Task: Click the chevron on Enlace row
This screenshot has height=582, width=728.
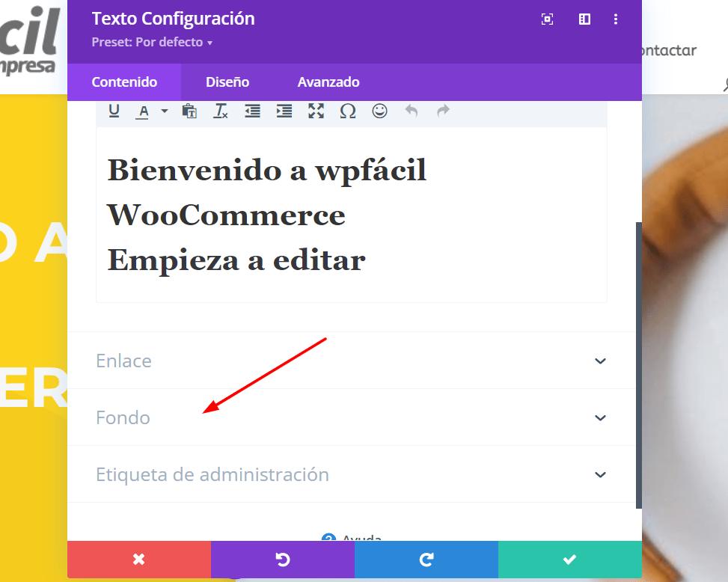Action: [600, 361]
